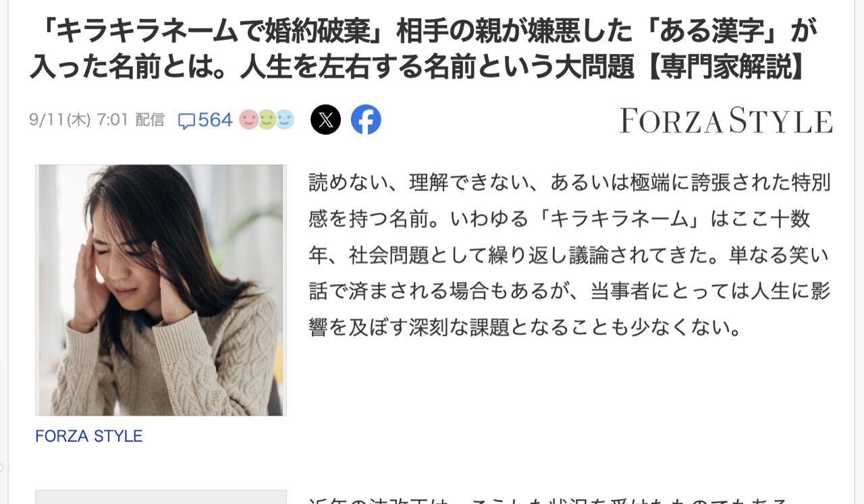Click the 配信 label beside the date
The height and width of the screenshot is (504, 864).
pyautogui.click(x=150, y=120)
